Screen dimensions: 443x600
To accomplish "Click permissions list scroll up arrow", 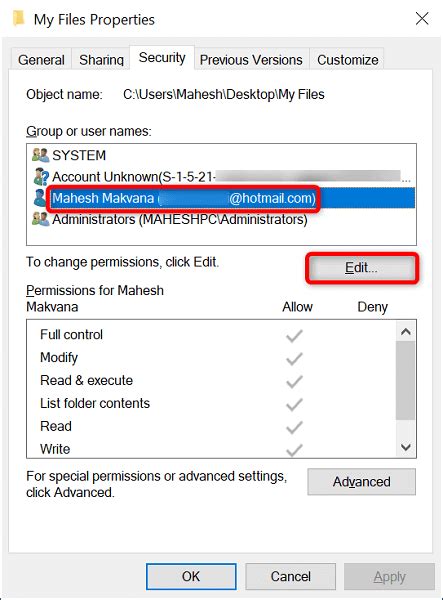I will click(x=406, y=331).
